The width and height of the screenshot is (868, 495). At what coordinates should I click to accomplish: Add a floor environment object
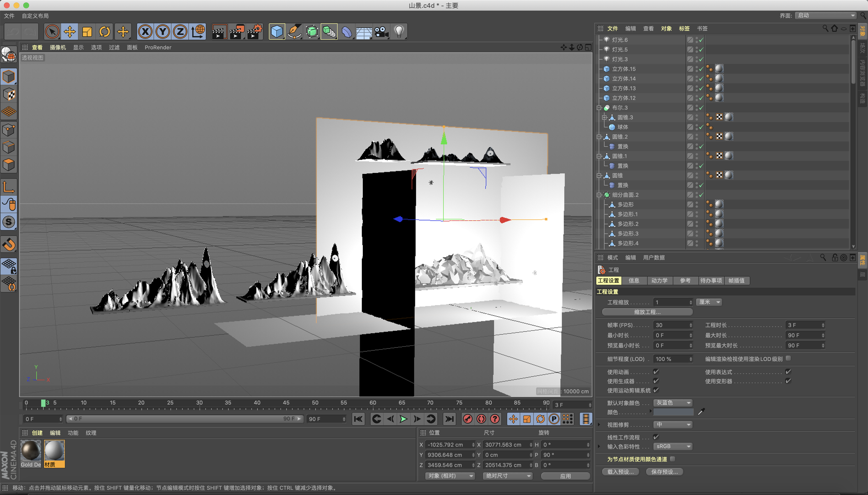[x=364, y=32]
